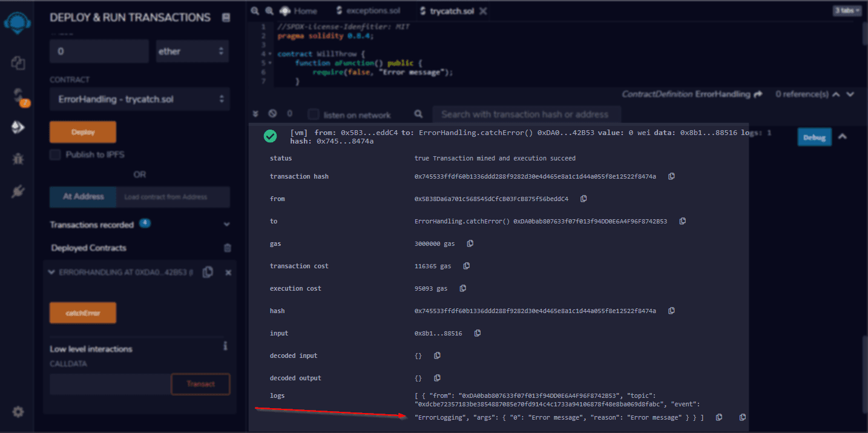Select the Deploy & run transactions icon
This screenshot has height=433, width=868.
[x=18, y=127]
